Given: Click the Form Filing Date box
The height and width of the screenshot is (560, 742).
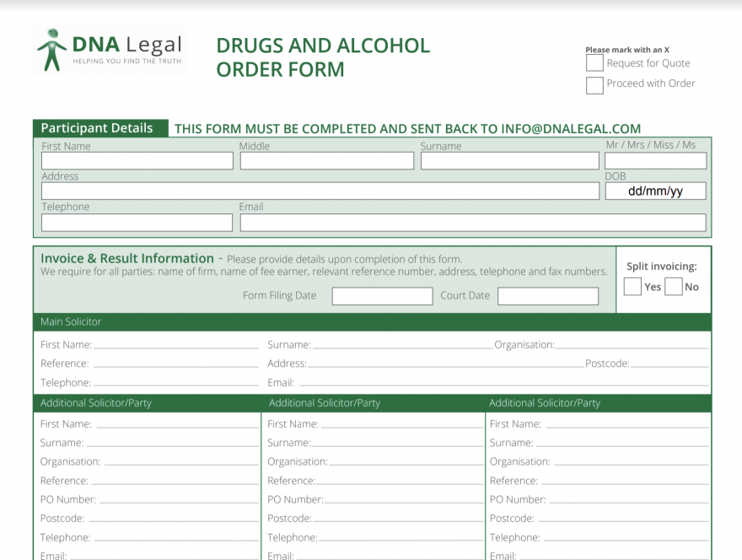Looking at the screenshot, I should (382, 296).
